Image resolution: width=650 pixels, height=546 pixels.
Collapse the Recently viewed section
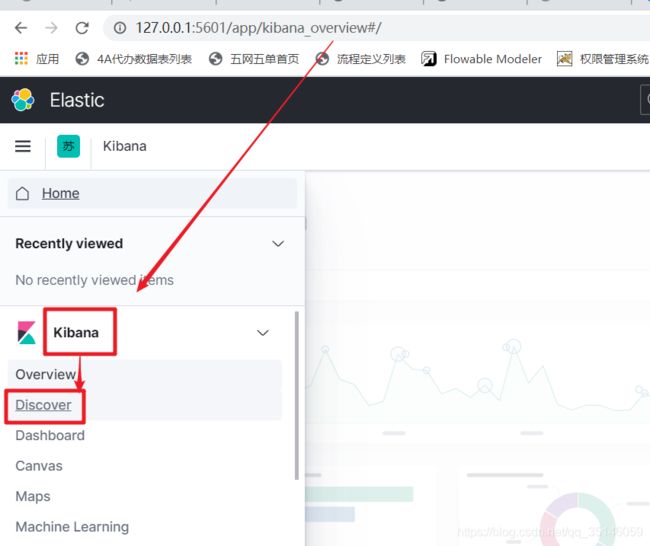[278, 243]
